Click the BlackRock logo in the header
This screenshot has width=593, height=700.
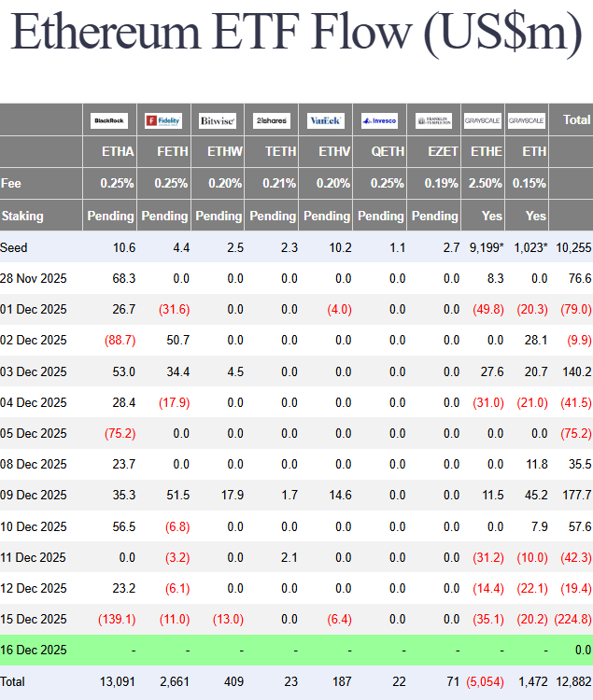(109, 120)
